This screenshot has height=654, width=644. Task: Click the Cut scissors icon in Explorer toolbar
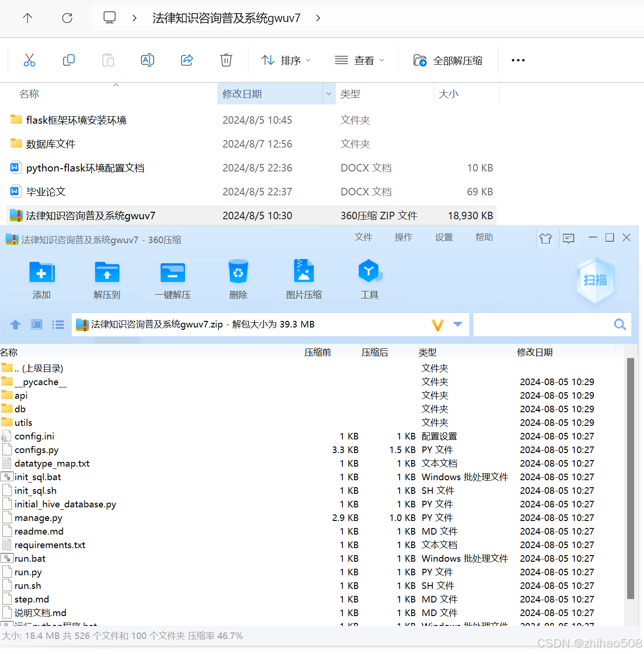(x=30, y=60)
